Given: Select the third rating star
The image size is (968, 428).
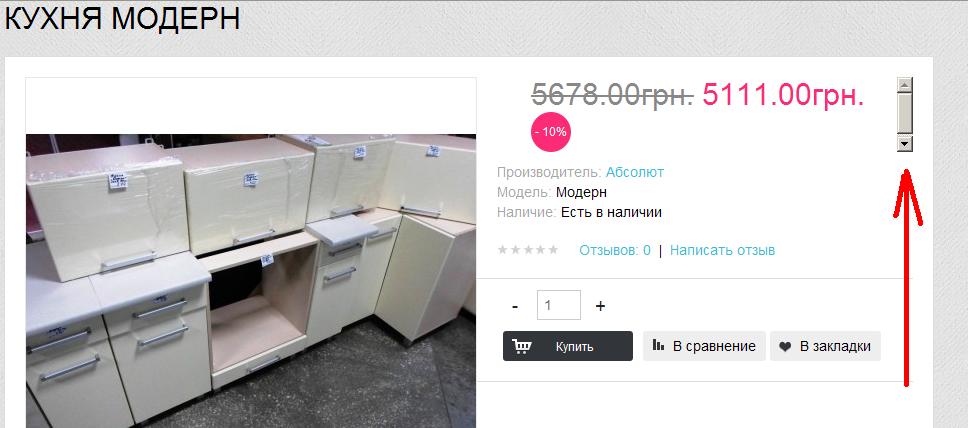Looking at the screenshot, I should (x=527, y=250).
